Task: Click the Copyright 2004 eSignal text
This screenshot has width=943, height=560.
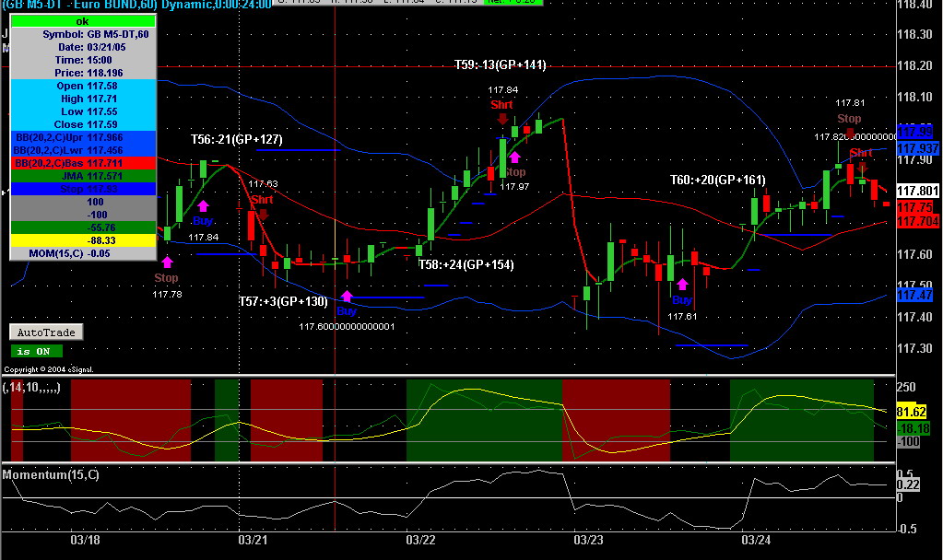Action: [49, 369]
